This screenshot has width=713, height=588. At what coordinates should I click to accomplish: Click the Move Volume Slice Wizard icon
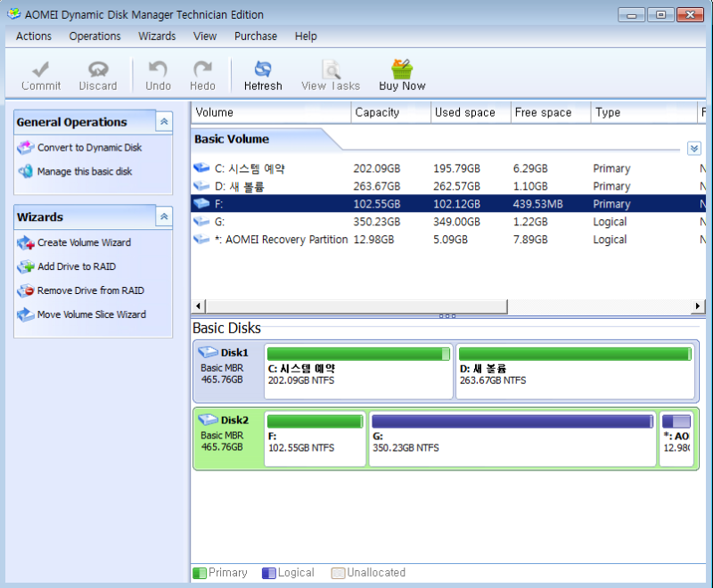pyautogui.click(x=26, y=314)
